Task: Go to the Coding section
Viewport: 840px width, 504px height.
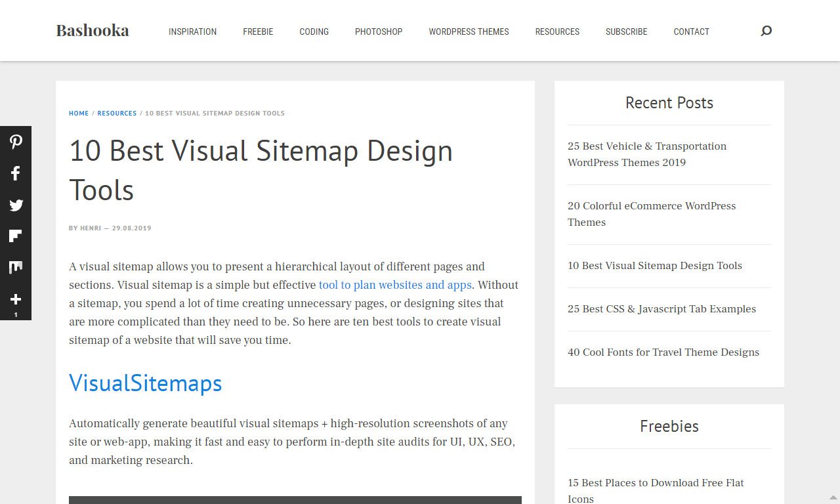Action: coord(314,31)
